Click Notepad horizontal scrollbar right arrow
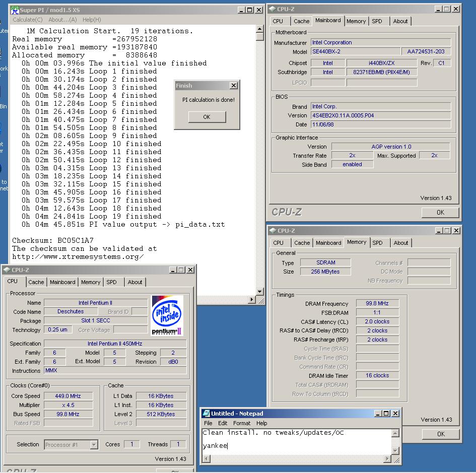The image size is (476, 473). 387,459
